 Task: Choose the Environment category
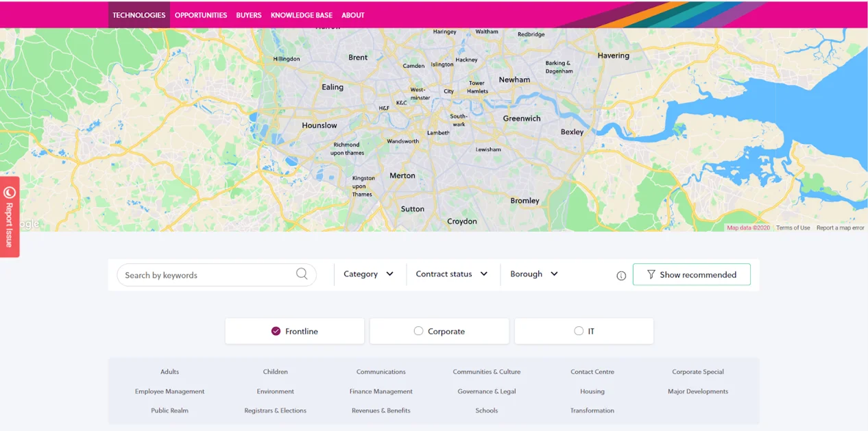pos(276,391)
